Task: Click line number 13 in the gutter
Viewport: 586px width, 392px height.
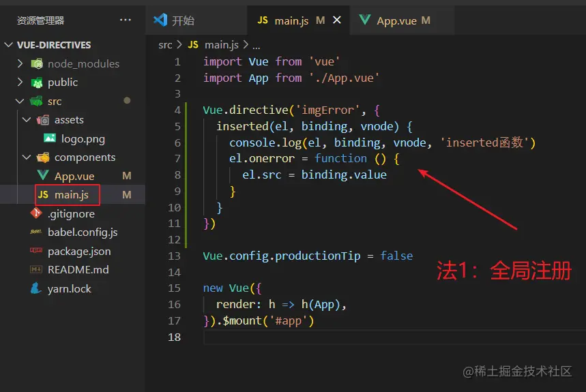Action: point(174,256)
